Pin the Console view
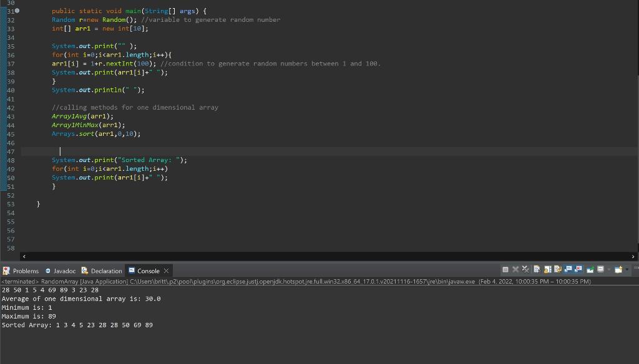 (590, 270)
